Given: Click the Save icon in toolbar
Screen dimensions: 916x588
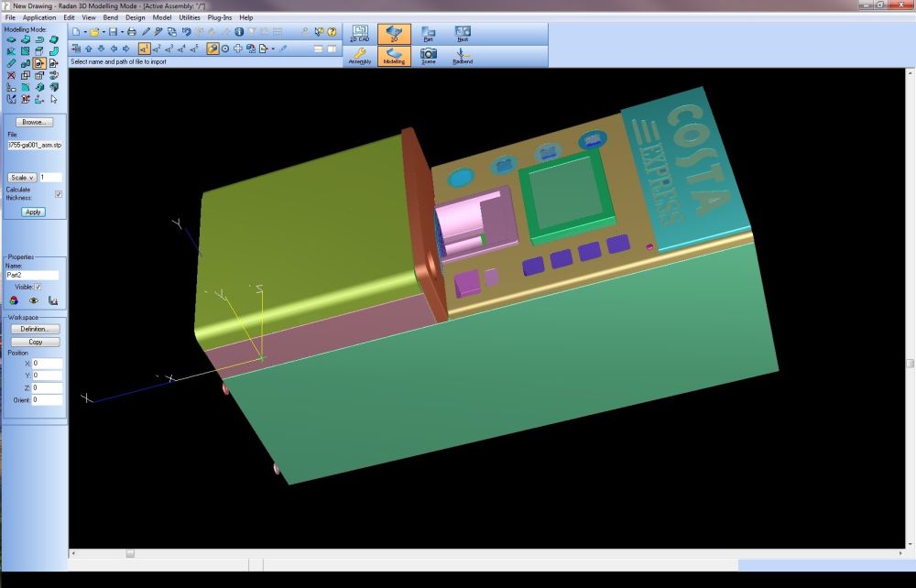Looking at the screenshot, I should click(x=113, y=32).
